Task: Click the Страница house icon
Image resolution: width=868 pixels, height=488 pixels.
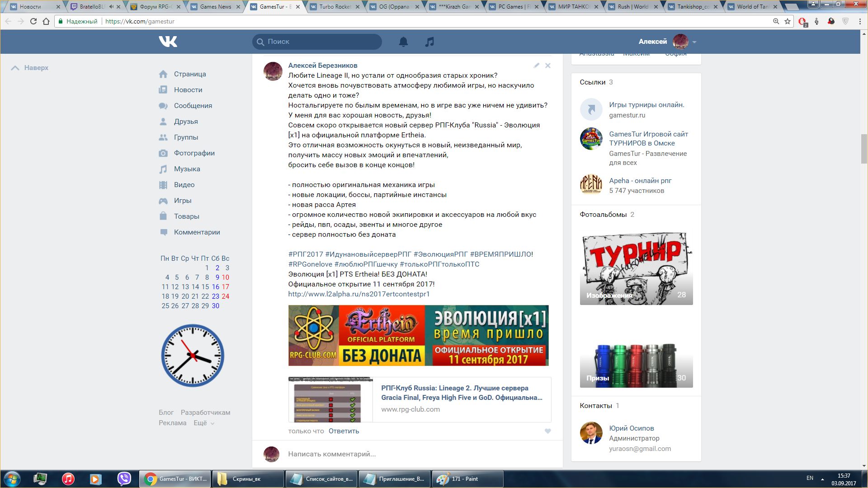Action: [163, 74]
